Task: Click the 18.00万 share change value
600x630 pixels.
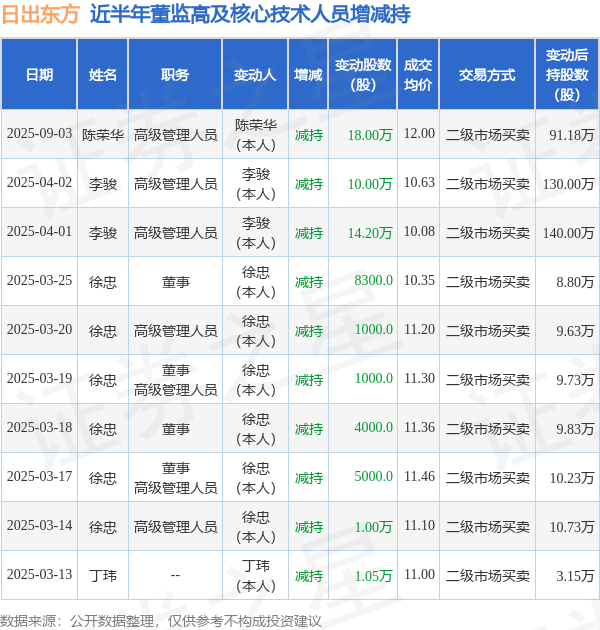Action: click(370, 135)
